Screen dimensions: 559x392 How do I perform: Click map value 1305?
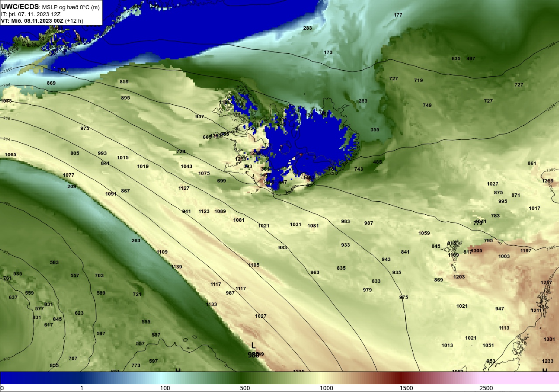pos(476,251)
